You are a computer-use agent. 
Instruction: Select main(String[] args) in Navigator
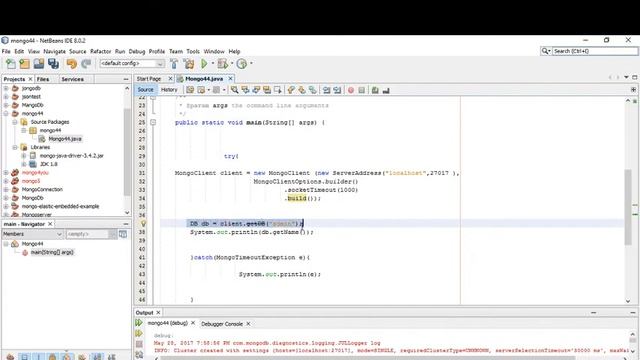coord(52,252)
